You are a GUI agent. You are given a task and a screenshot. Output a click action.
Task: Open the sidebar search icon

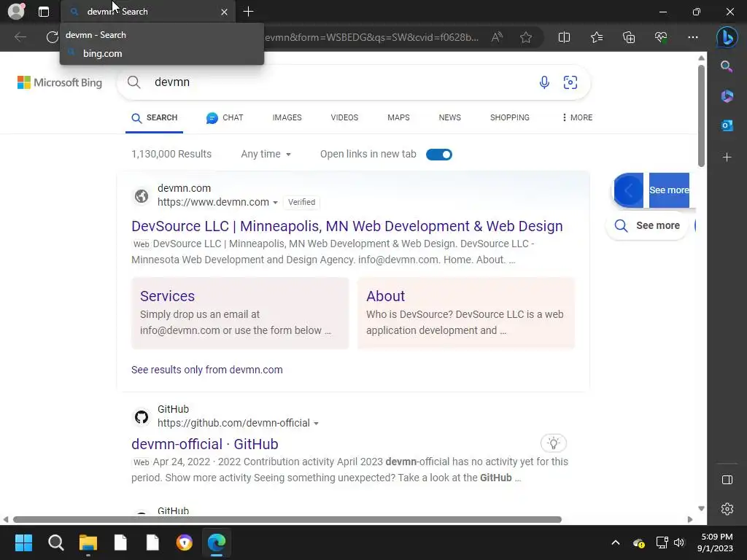point(727,66)
